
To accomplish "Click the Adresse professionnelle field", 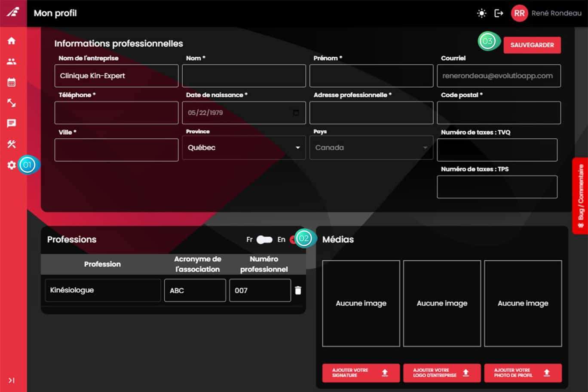I will [x=371, y=113].
